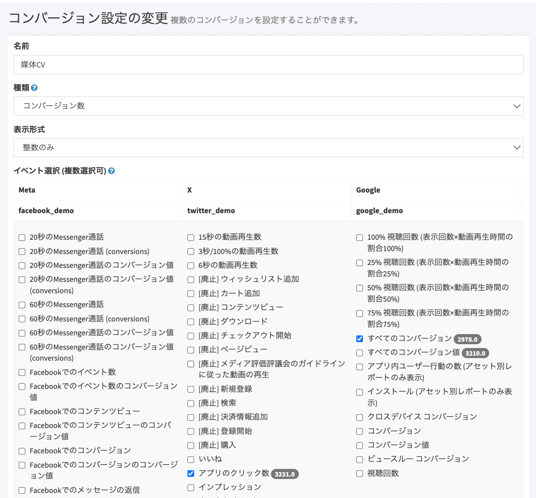Check the [廃止] ダウンロード checkbox
536x498 pixels.
[x=191, y=322]
